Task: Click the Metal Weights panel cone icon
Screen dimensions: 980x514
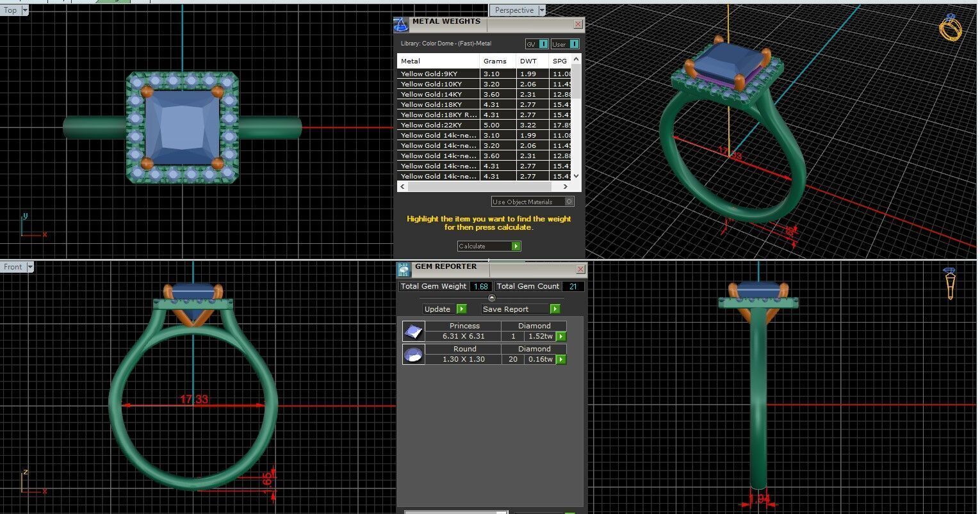Action: click(x=400, y=25)
